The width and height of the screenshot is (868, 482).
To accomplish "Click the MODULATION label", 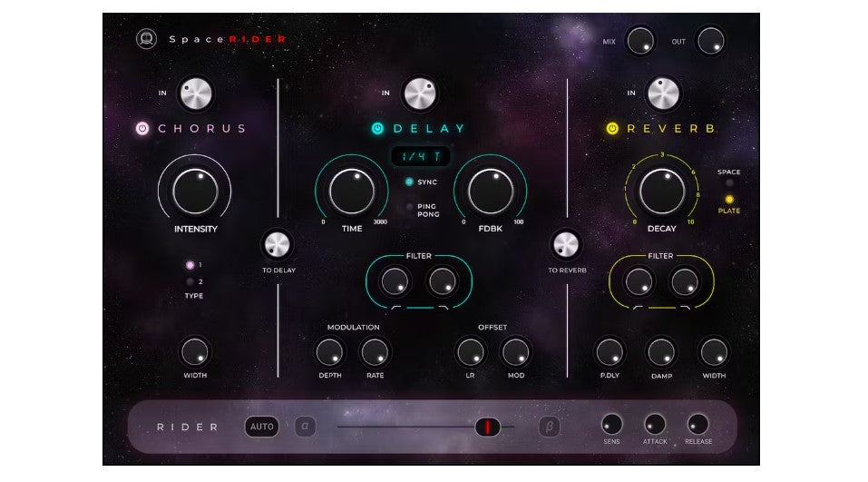I will 353,328.
